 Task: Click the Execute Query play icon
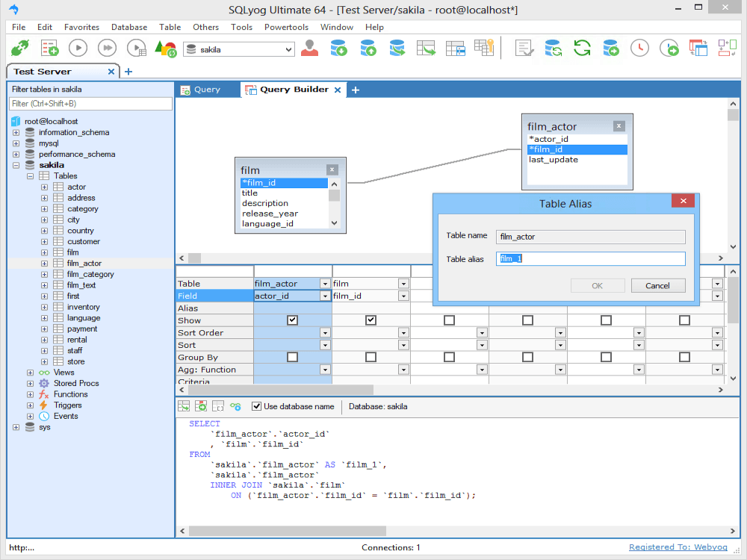[78, 49]
